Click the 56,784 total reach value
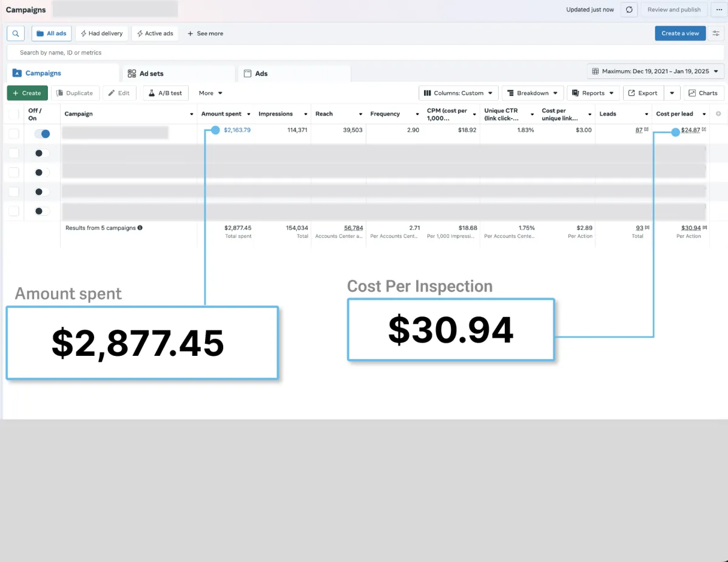Screen dimensions: 728x562 (x=354, y=228)
